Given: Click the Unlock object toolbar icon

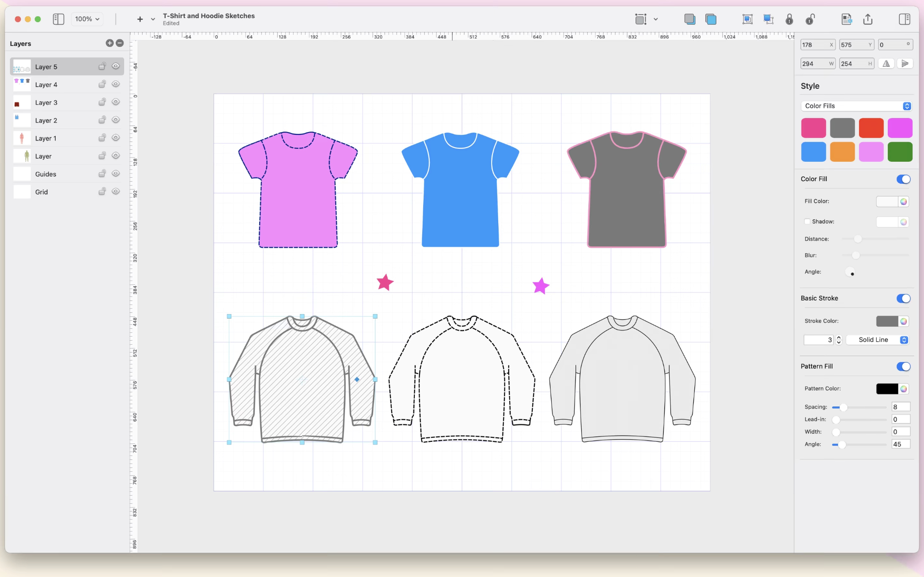Looking at the screenshot, I should coord(810,19).
